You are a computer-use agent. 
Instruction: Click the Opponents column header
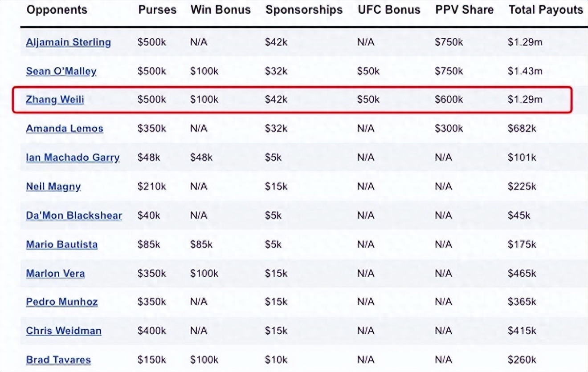point(57,10)
